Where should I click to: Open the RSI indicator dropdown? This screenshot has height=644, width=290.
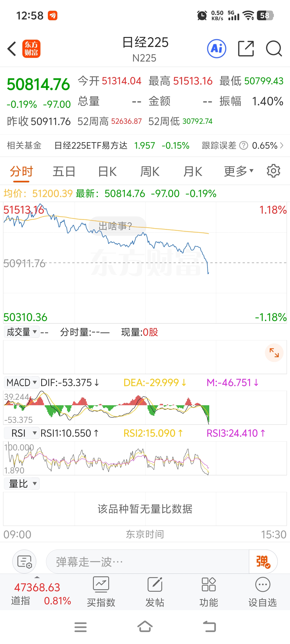tap(22, 433)
